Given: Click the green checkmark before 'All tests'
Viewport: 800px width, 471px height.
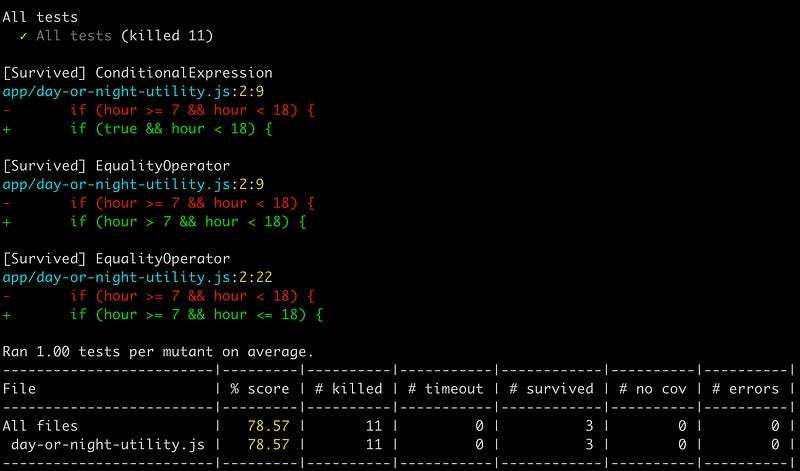Looking at the screenshot, I should [23, 36].
